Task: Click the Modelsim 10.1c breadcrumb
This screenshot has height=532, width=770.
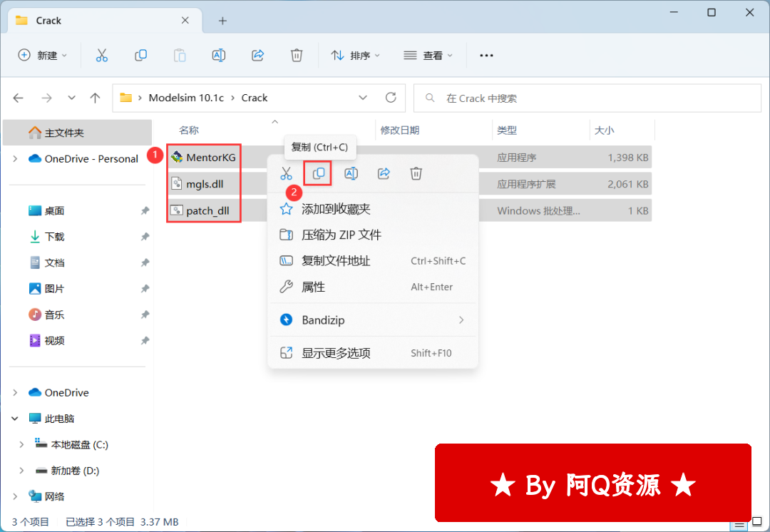Action: [186, 98]
